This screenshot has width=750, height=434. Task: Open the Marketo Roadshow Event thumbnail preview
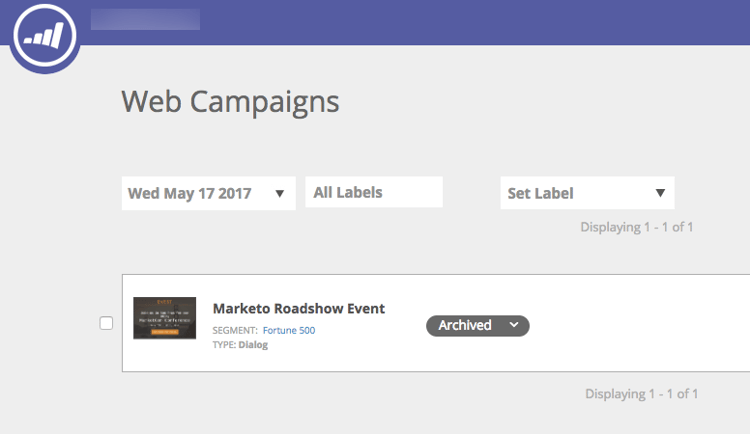164,318
